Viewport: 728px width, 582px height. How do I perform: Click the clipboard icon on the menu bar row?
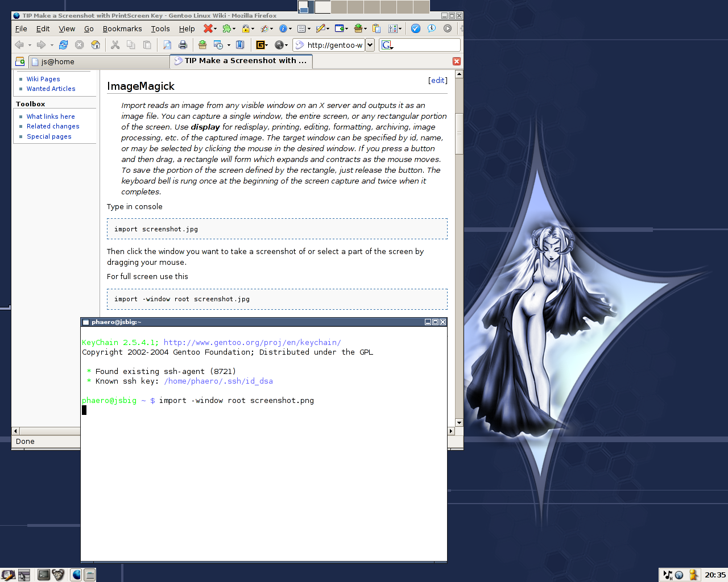click(376, 28)
